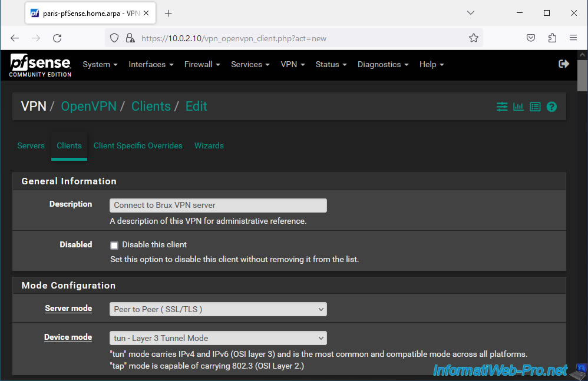588x381 pixels.
Task: Click OpenVPN breadcrumb link
Action: coord(89,107)
